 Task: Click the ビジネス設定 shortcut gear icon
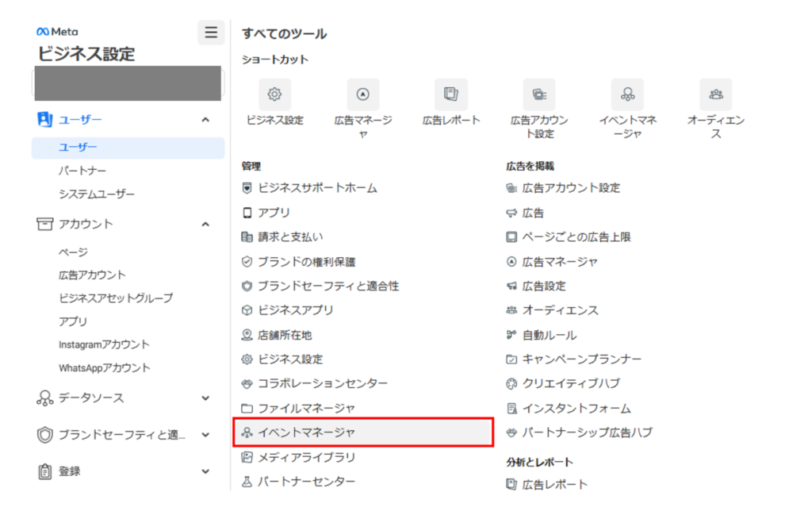click(274, 94)
